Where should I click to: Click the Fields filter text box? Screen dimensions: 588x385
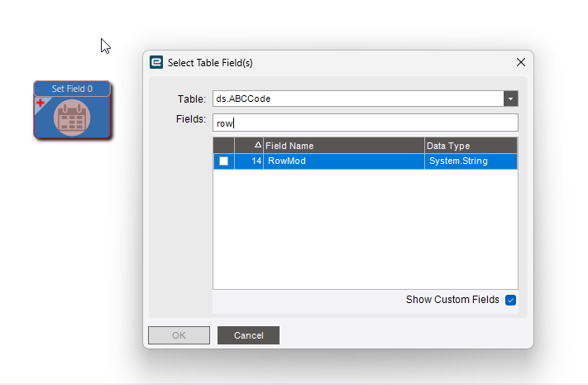pyautogui.click(x=366, y=123)
